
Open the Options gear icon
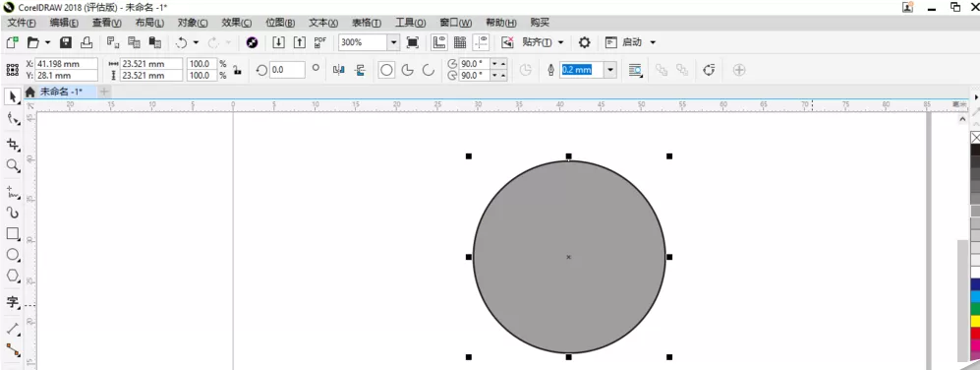click(x=585, y=42)
